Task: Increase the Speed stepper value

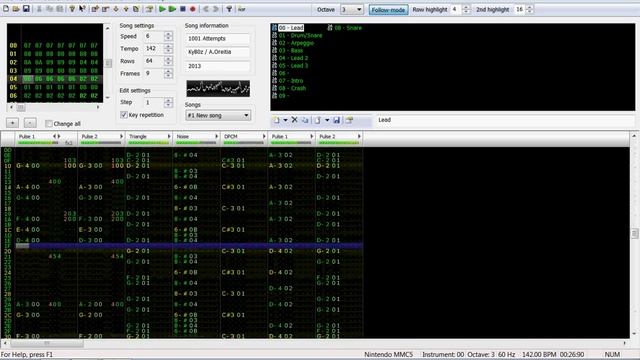Action: 168,34
